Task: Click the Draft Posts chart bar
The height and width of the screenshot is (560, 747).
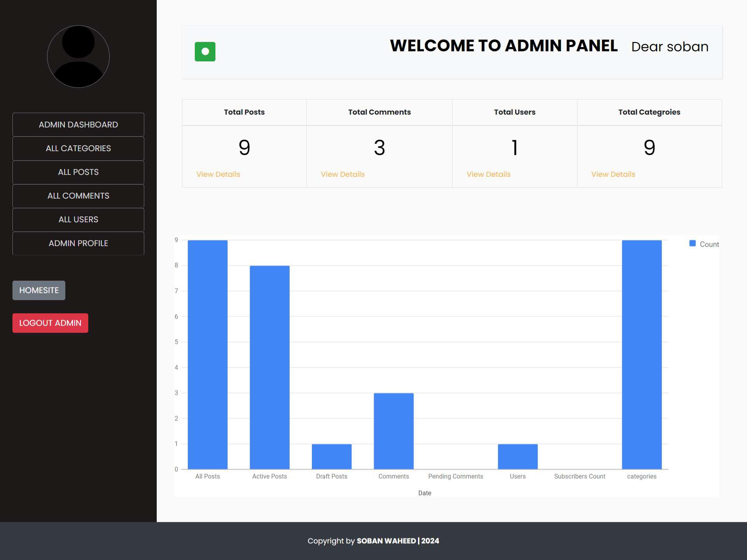Action: (x=332, y=456)
